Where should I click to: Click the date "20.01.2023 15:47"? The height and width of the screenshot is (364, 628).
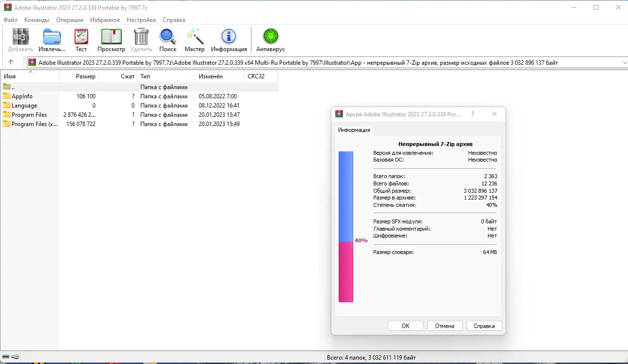(219, 115)
